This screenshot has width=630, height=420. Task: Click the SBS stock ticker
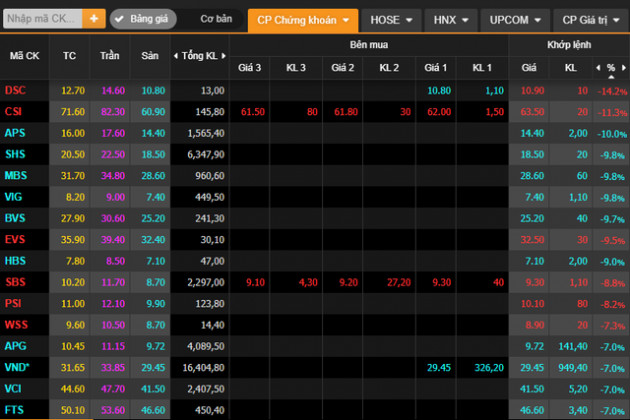15,283
